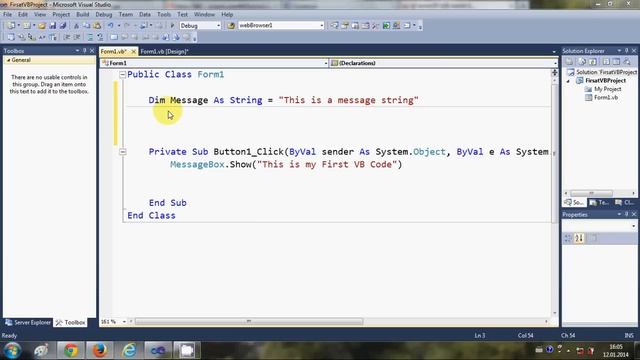Click the Uncomment selected lines icon
Viewport: 640px width, 360px height.
(x=100, y=38)
